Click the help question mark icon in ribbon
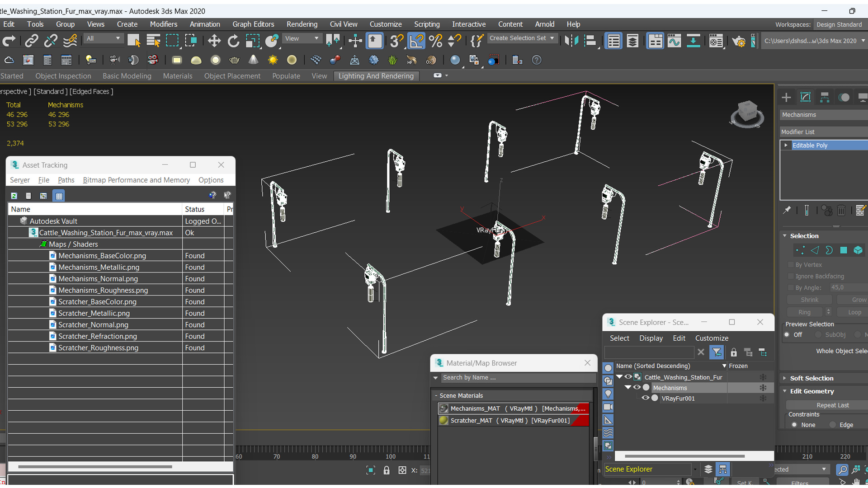Screen dimensions: 868x488 [x=537, y=60]
